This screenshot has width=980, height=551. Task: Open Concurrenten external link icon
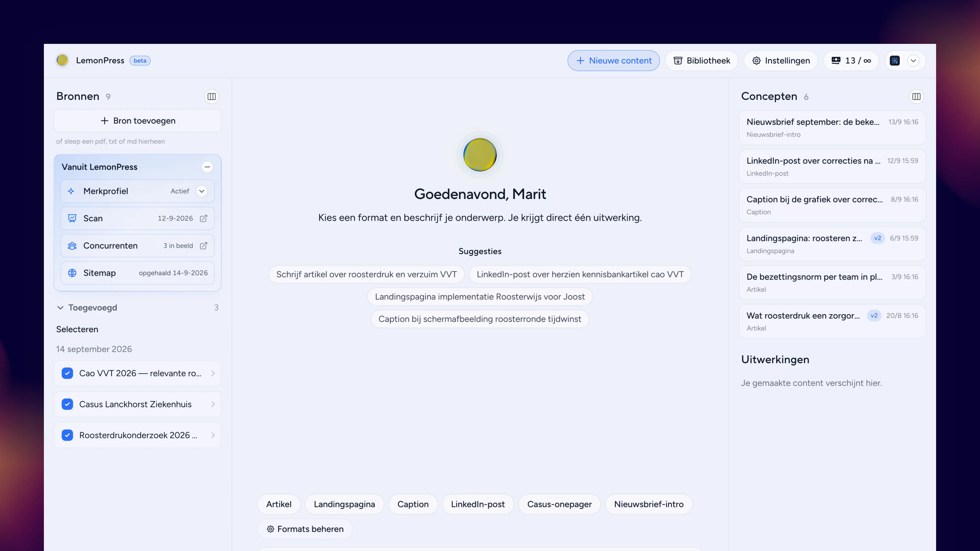[x=204, y=246]
